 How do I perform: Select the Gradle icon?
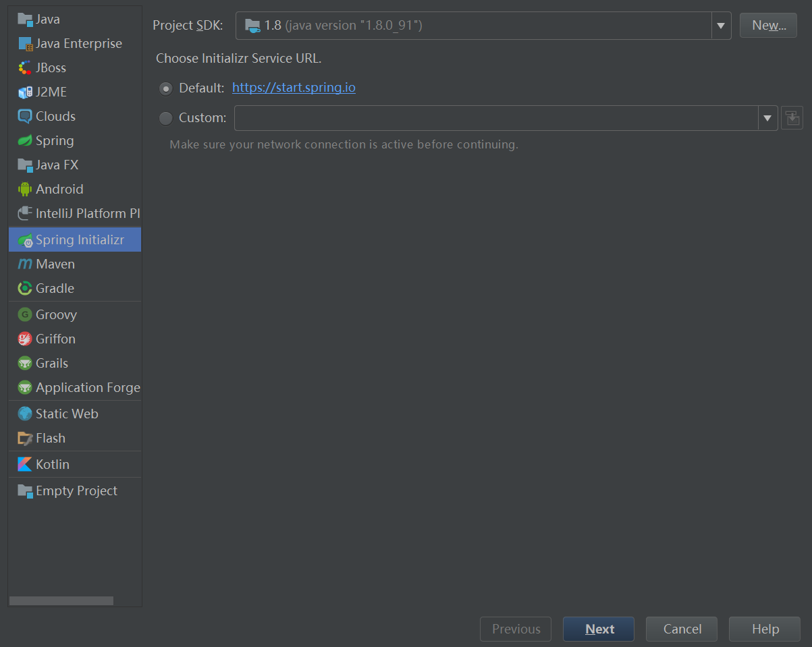tap(25, 288)
